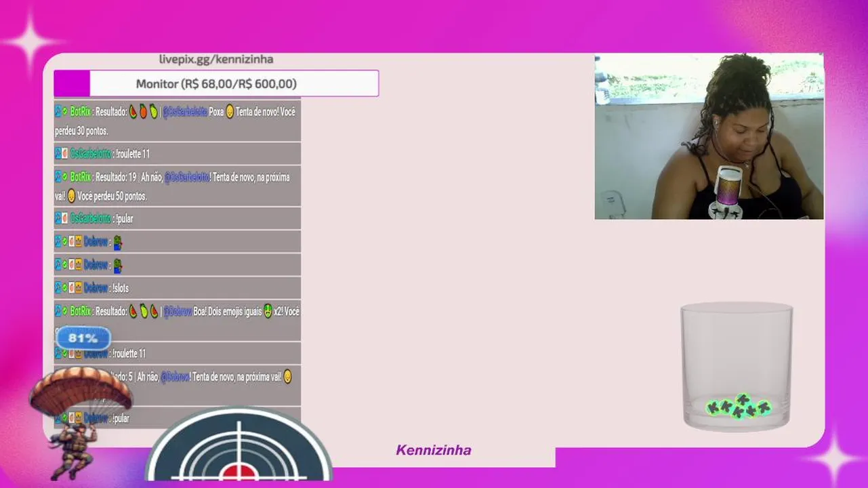Click the badge icon beside OsGarbelotto's '!pular'
868x488 pixels.
[x=64, y=219]
